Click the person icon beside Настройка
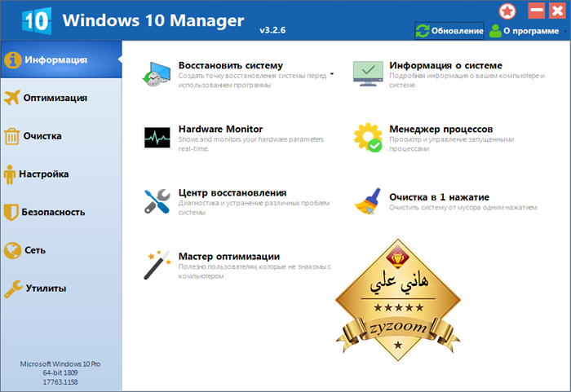571x392 pixels. [x=10, y=174]
